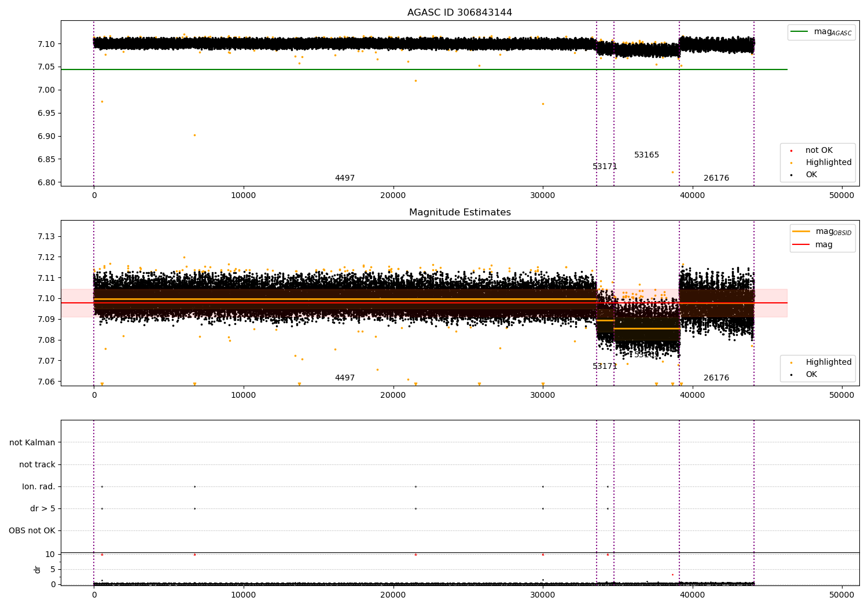Click the 'OBS not OK' row label
This screenshot has height=608, width=868.
point(32,531)
